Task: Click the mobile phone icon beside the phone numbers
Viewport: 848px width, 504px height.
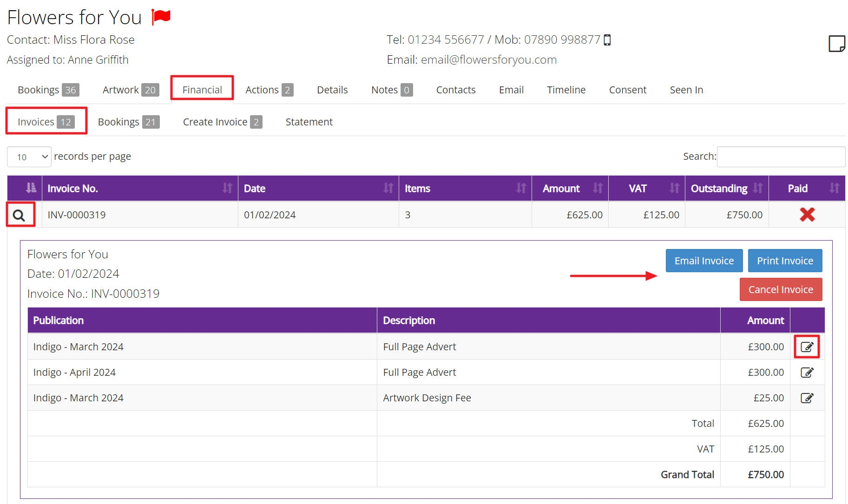Action: pos(607,40)
